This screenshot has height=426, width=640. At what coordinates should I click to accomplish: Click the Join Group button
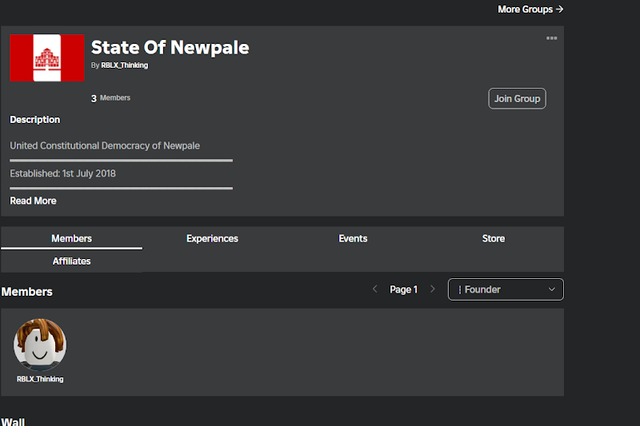[x=517, y=99]
